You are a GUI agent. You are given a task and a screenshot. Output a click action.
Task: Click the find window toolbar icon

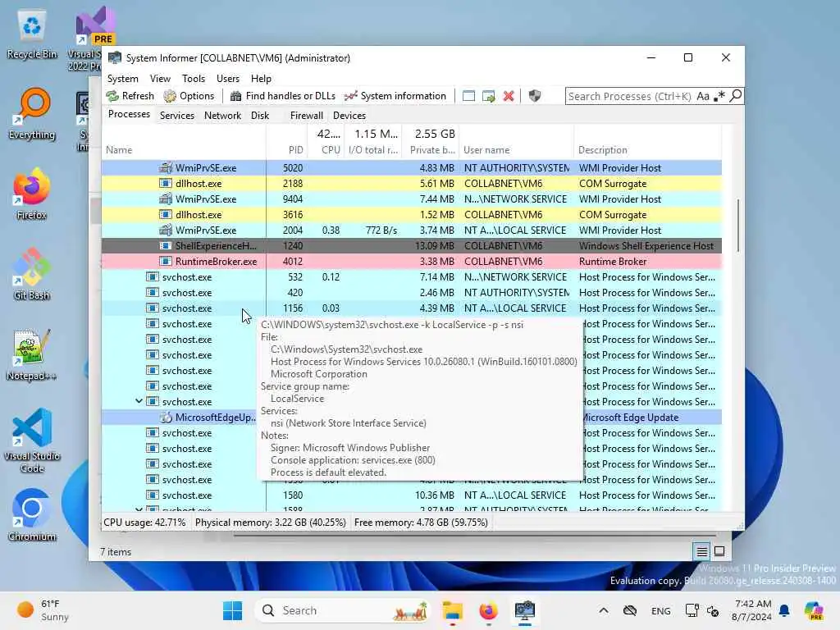click(x=468, y=96)
